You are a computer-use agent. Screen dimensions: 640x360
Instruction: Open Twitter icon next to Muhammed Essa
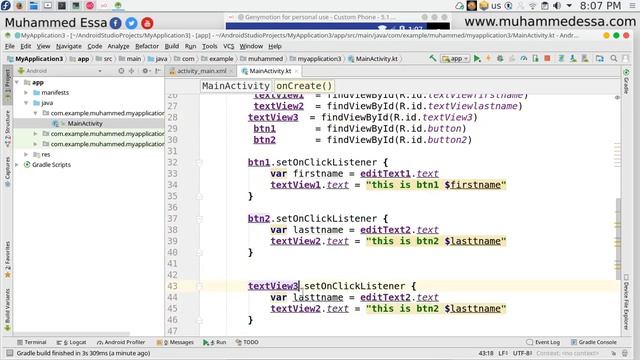131,23
